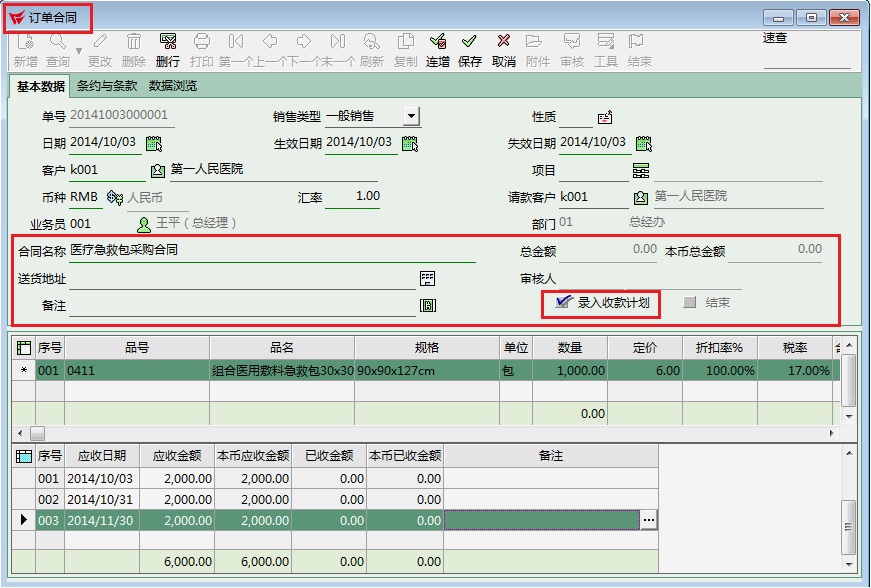Image resolution: width=871 pixels, height=588 pixels.
Task: Click the items grid horizontal scrollbar
Action: (x=430, y=433)
